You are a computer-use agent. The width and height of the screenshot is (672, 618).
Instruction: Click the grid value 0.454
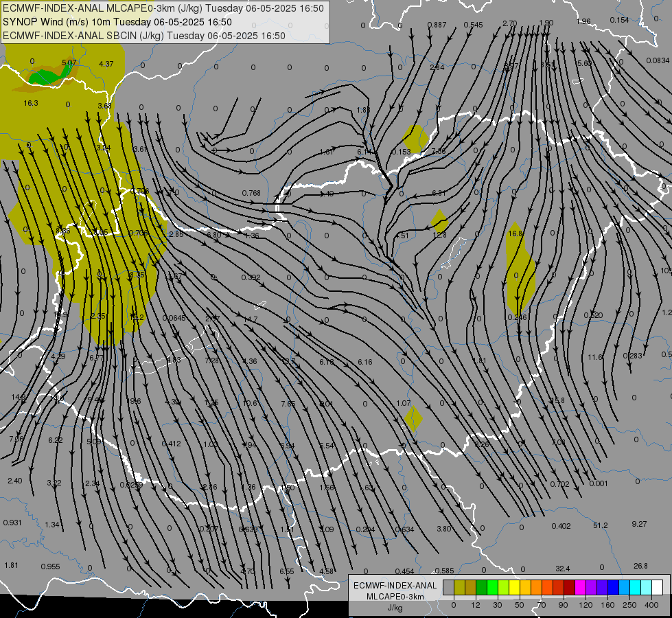coord(404,571)
